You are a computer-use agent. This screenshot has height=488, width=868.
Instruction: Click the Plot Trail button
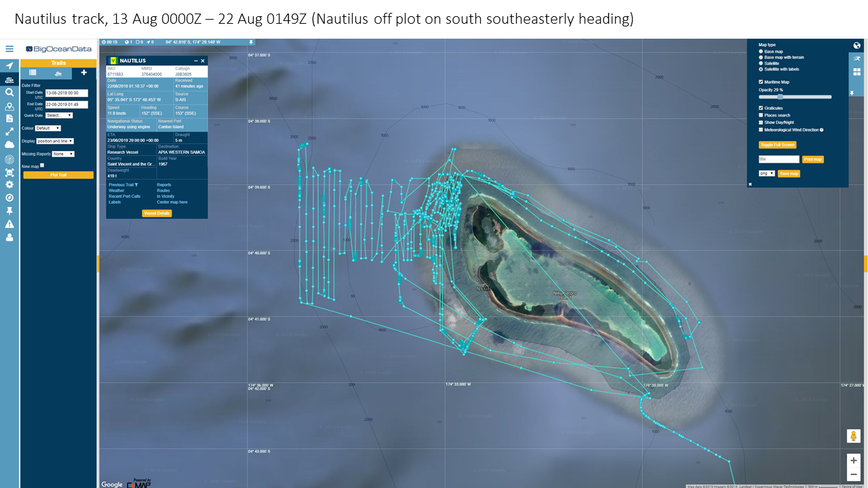click(x=58, y=175)
